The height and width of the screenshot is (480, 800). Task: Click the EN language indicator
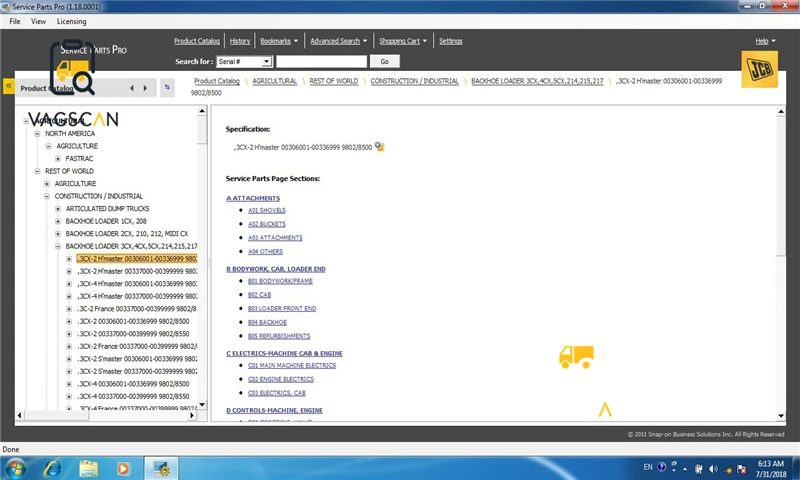coord(647,467)
